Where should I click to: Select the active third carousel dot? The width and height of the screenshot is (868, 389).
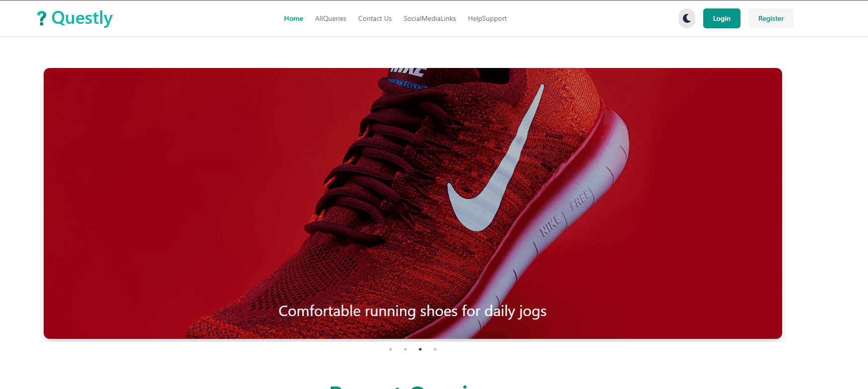(x=420, y=349)
